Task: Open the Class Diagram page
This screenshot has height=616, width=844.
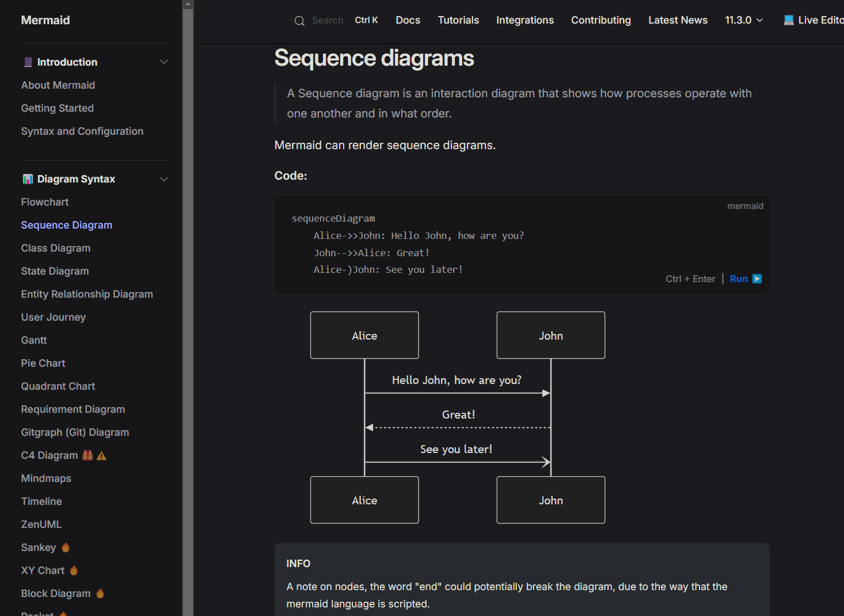Action: (x=56, y=248)
